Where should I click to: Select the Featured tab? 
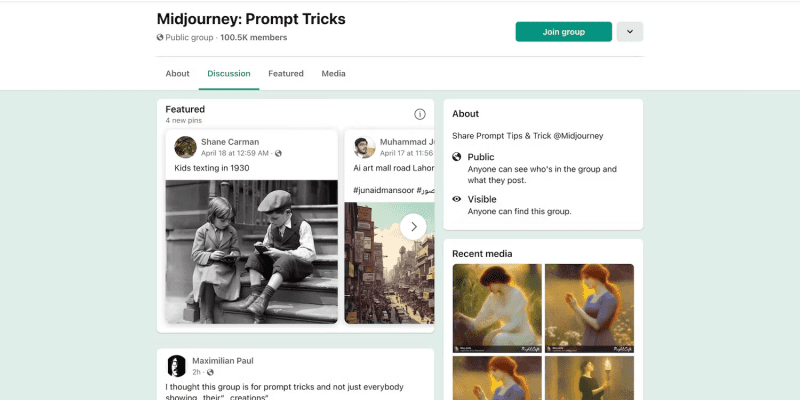[286, 73]
